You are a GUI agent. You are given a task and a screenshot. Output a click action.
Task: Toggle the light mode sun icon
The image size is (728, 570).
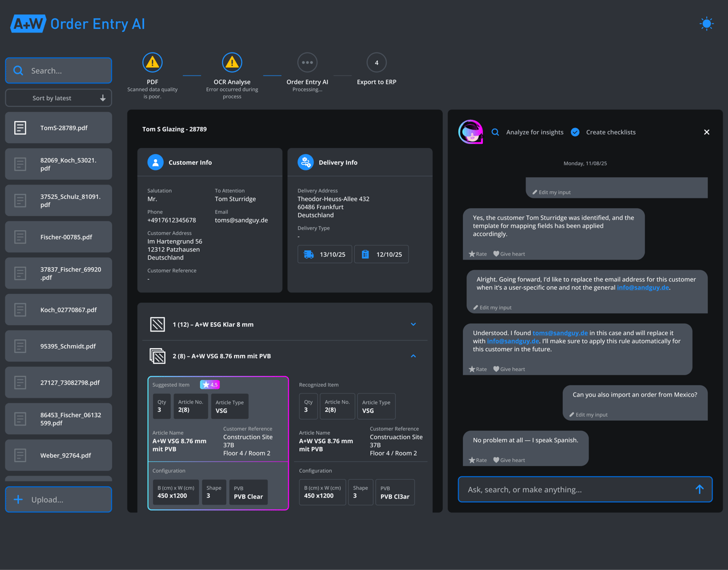point(706,24)
